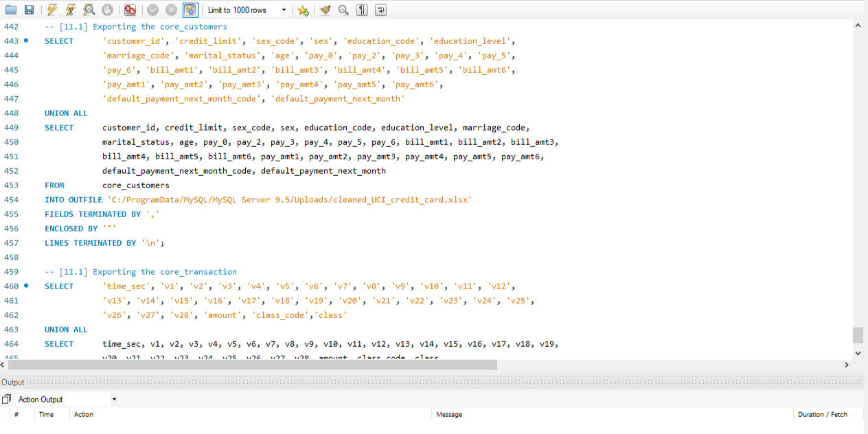The width and height of the screenshot is (868, 434).
Task: Click the 'FROM' keyword on line 453
Action: click(54, 185)
